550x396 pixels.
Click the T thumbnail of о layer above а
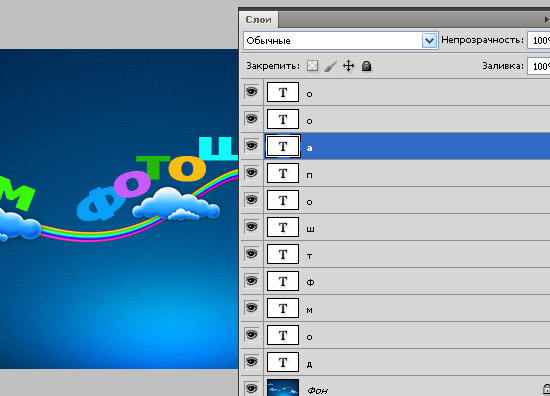point(283,119)
